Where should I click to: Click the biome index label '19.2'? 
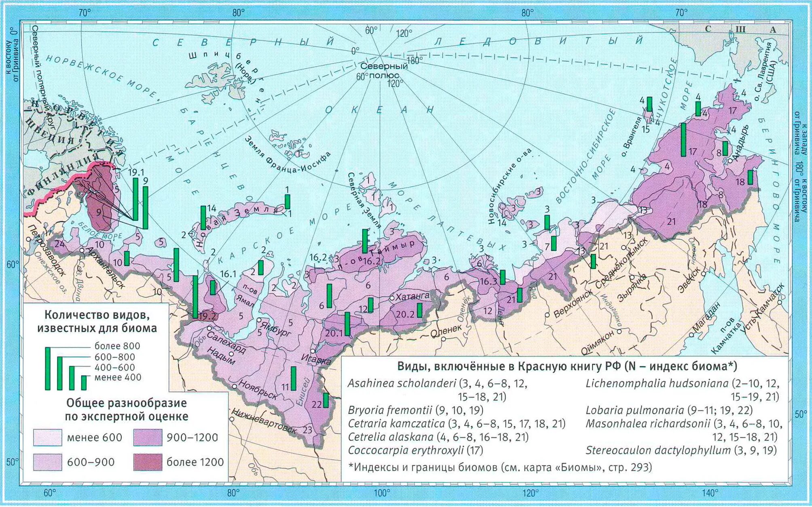click(x=208, y=316)
